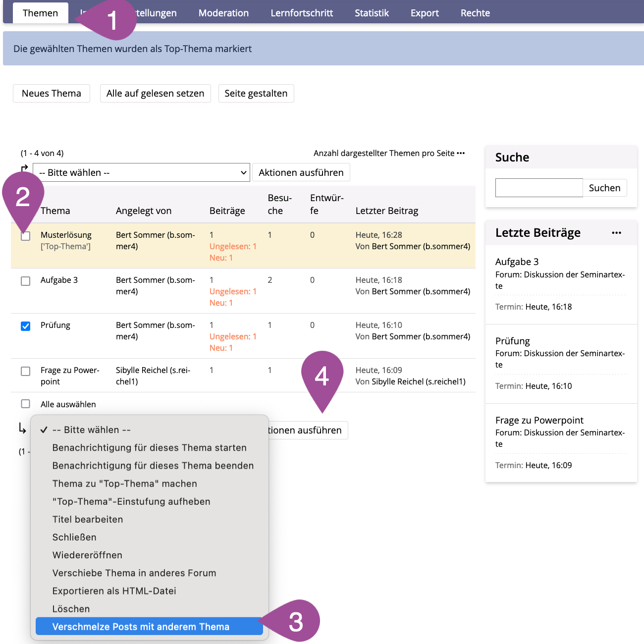Image resolution: width=644 pixels, height=644 pixels.
Task: Select the Frage zu Powerpoint checkbox
Action: 26,371
